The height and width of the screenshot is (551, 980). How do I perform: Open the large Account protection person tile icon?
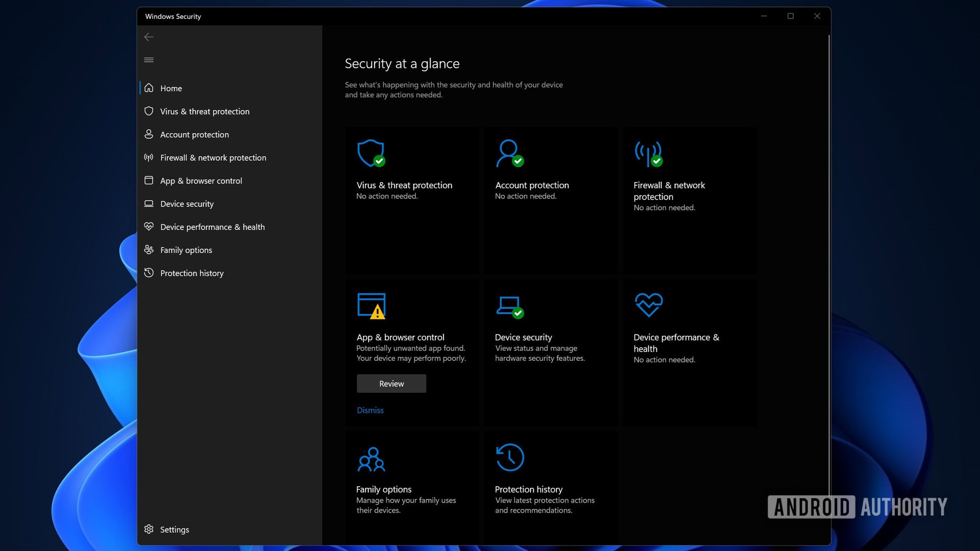point(509,153)
